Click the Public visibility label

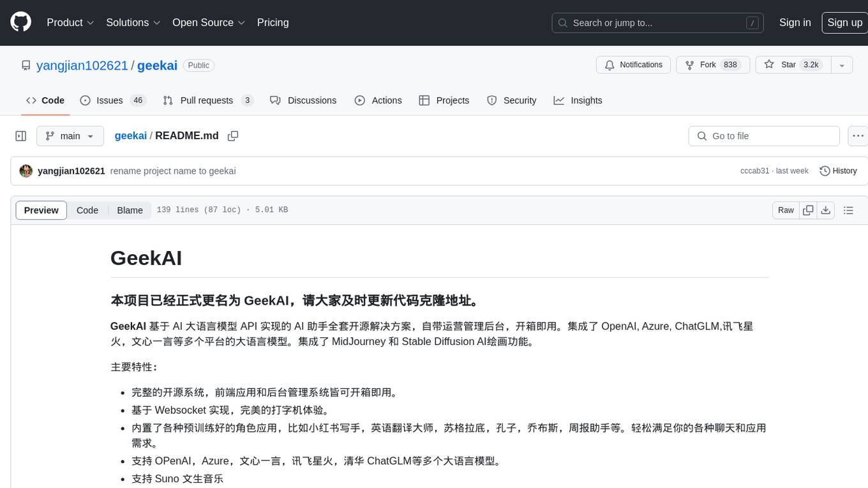coord(198,65)
